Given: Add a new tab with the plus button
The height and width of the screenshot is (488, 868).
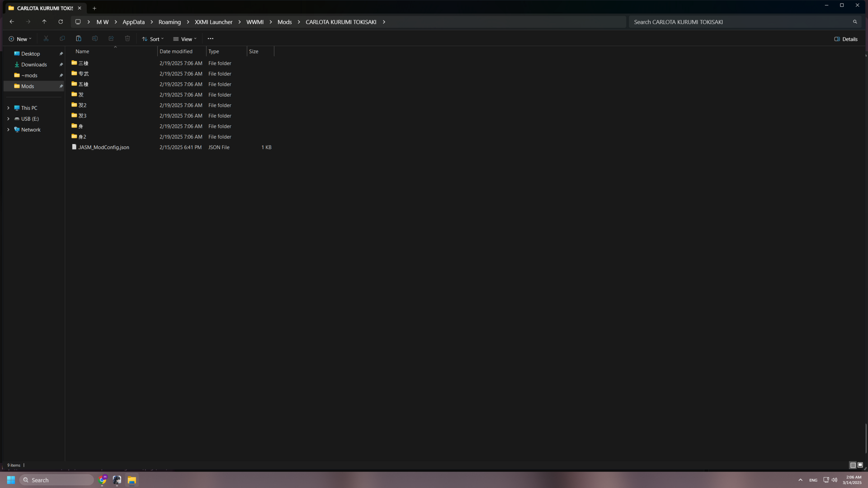Looking at the screenshot, I should 94,8.
